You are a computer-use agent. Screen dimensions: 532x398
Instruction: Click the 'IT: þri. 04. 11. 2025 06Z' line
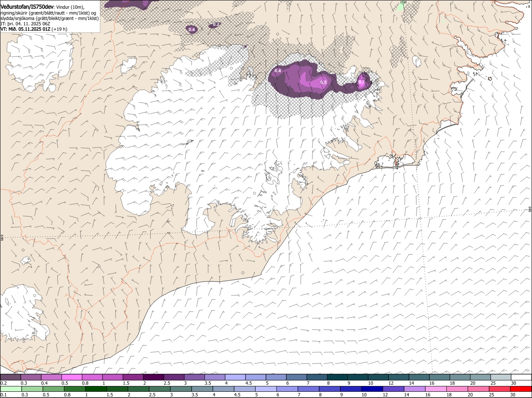click(25, 24)
